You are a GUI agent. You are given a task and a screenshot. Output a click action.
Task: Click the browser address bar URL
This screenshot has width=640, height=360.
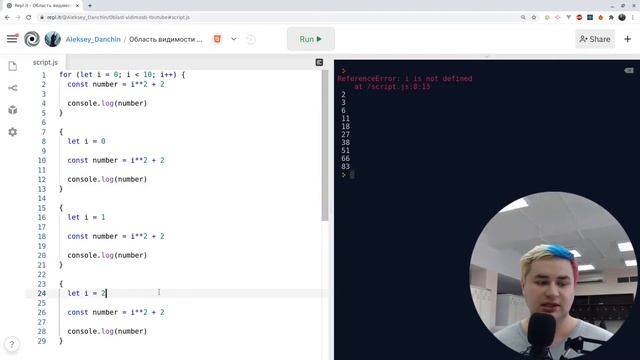(118, 18)
